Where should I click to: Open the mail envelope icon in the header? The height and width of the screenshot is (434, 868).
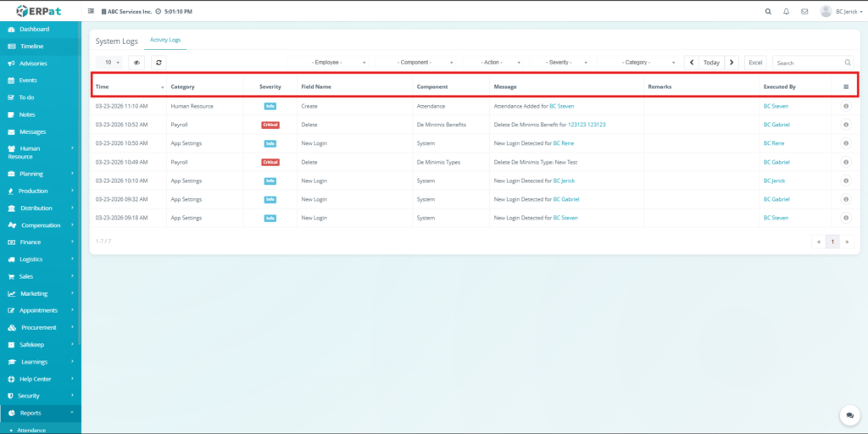point(804,12)
